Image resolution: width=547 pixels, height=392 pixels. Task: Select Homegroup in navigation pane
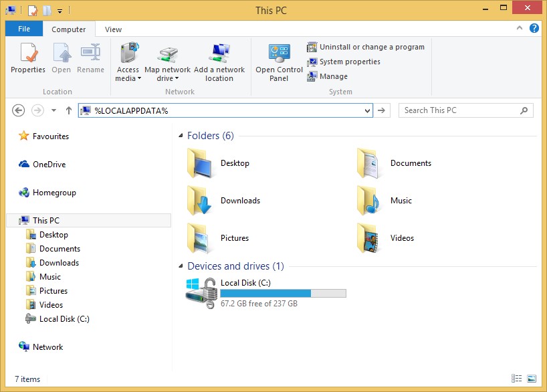coord(47,193)
